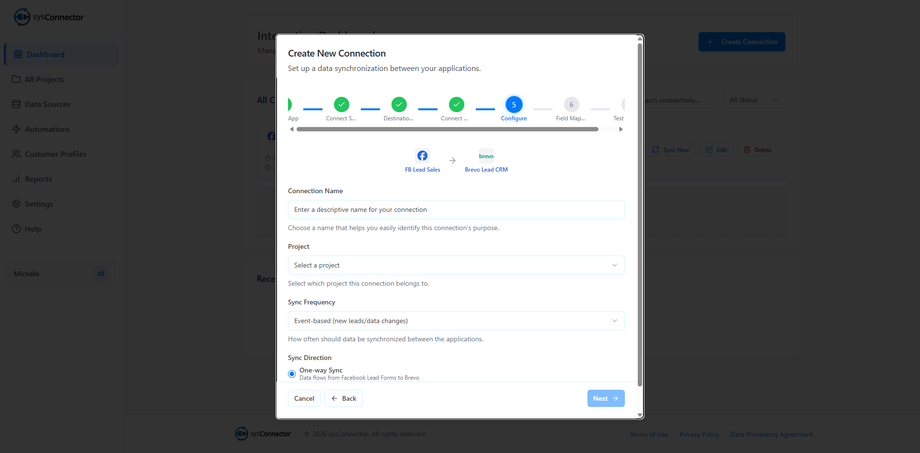The image size is (920, 453).
Task: Click the Automations lightning icon in sidebar
Action: [x=16, y=129]
